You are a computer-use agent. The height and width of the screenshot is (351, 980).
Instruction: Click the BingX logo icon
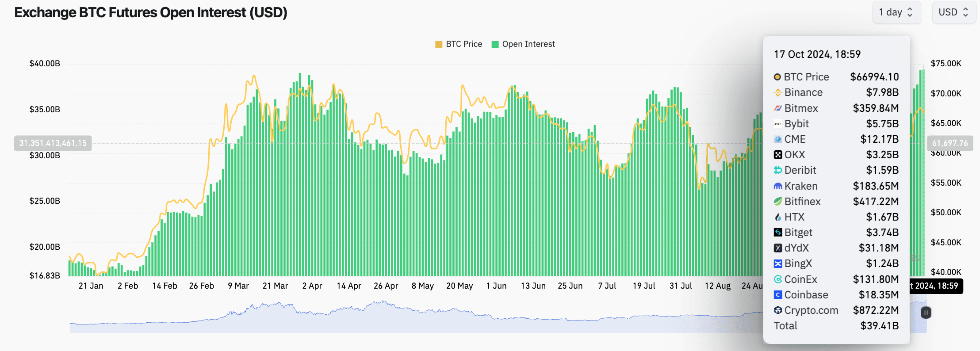[778, 264]
